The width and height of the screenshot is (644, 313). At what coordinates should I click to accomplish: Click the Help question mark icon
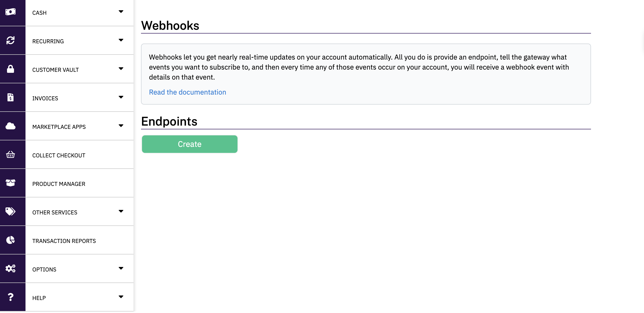[10, 297]
